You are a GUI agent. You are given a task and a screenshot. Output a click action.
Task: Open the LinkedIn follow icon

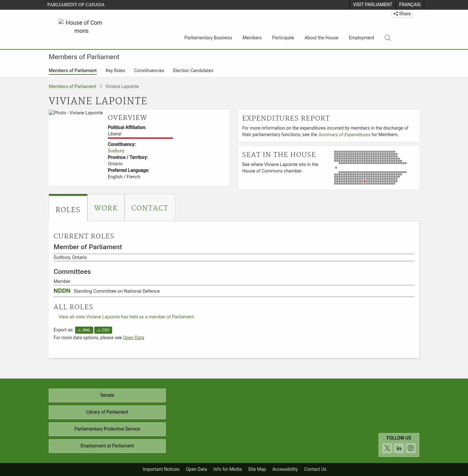click(x=399, y=448)
